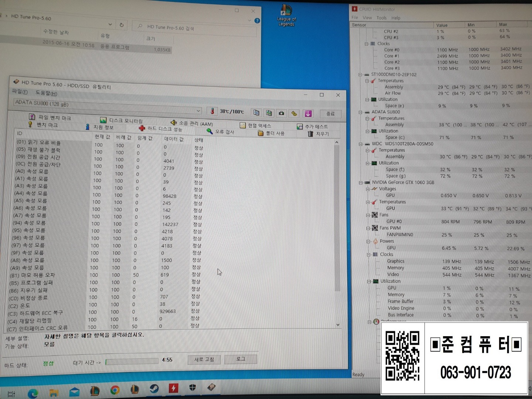The image size is (532, 399).
Task: Select the 하드 디스크 성능 tab
Action: point(161,129)
